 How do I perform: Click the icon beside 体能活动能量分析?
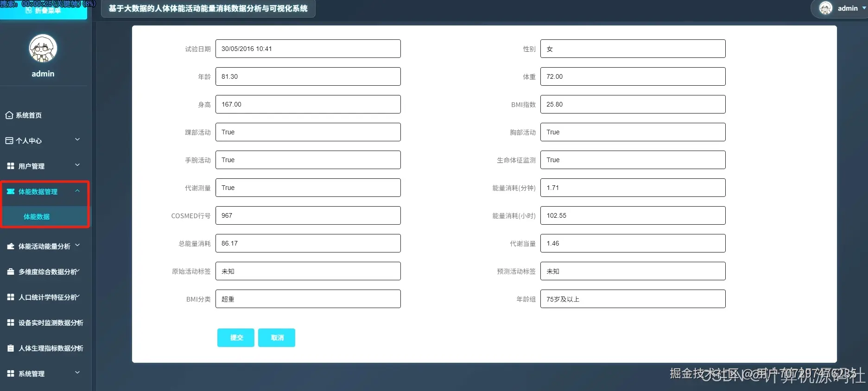(11, 246)
